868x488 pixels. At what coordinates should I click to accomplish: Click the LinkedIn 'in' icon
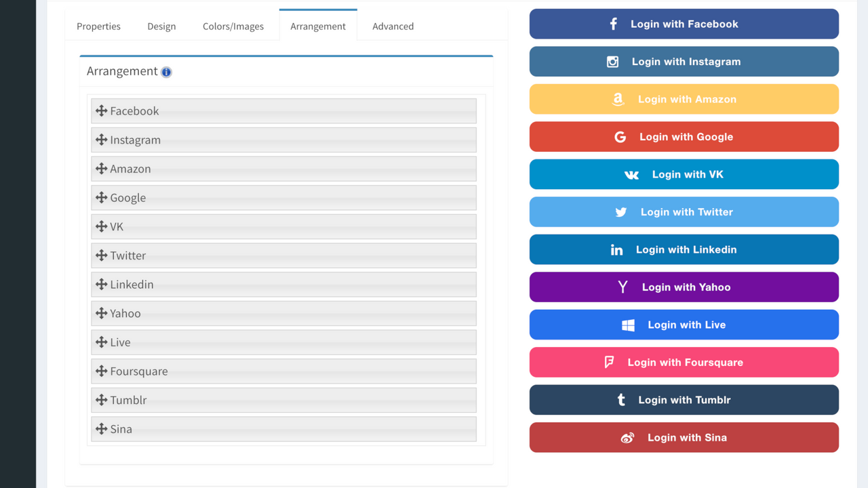[x=616, y=249]
